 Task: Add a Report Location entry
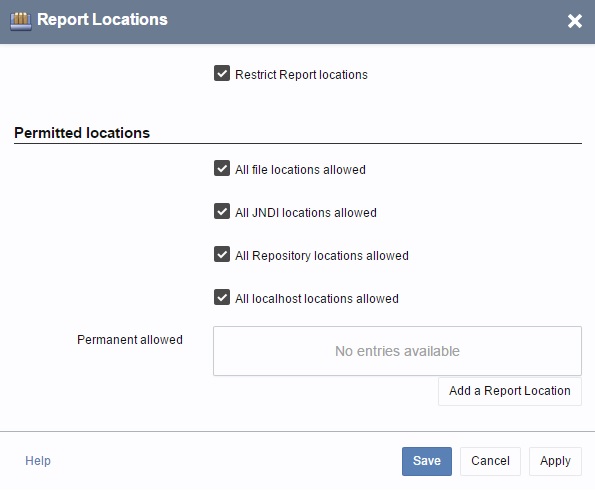[510, 391]
